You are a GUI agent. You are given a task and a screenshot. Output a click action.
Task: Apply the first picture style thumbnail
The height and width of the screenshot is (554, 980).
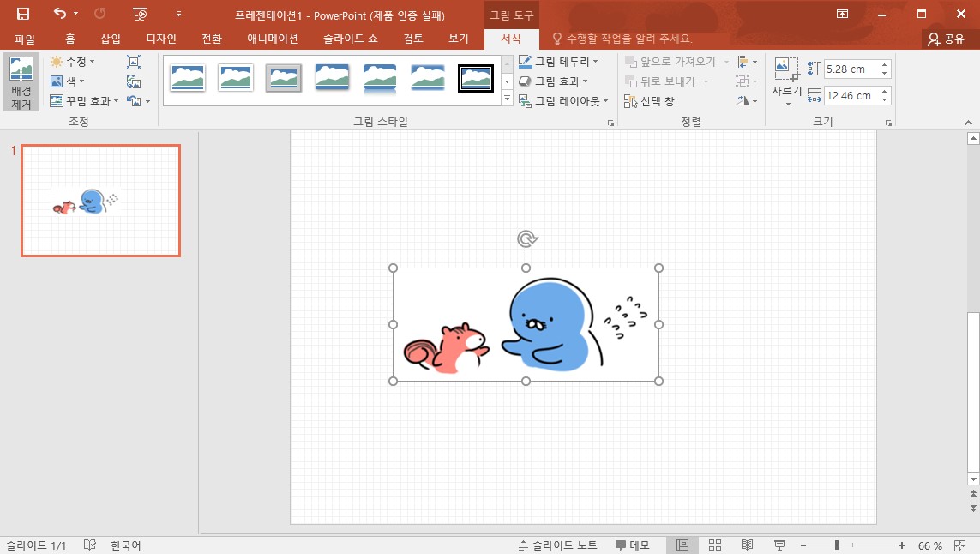(188, 78)
